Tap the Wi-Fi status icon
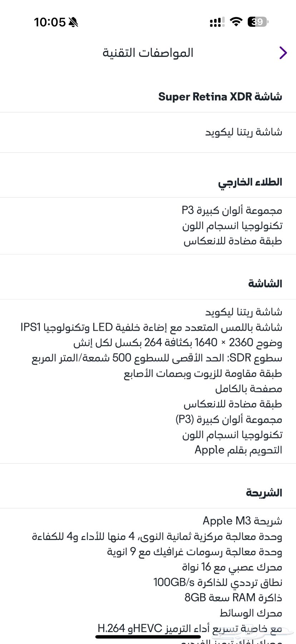The width and height of the screenshot is (296, 644). point(236,22)
